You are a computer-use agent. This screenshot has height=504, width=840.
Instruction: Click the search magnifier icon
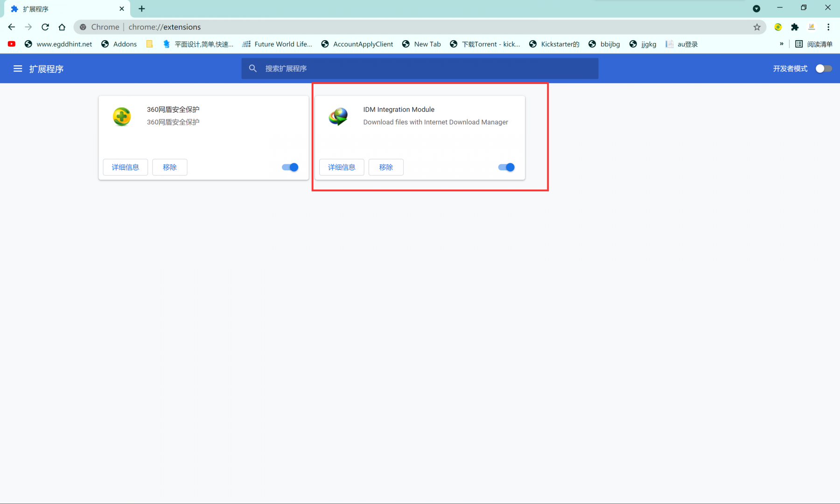click(x=253, y=69)
